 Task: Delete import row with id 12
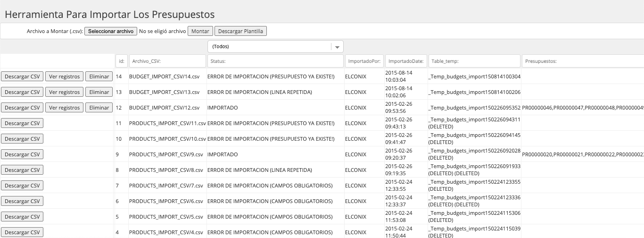(99, 108)
